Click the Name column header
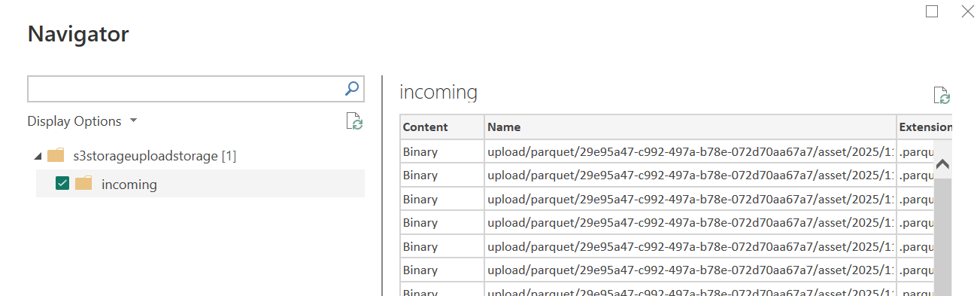The width and height of the screenshot is (980, 296). (690, 127)
